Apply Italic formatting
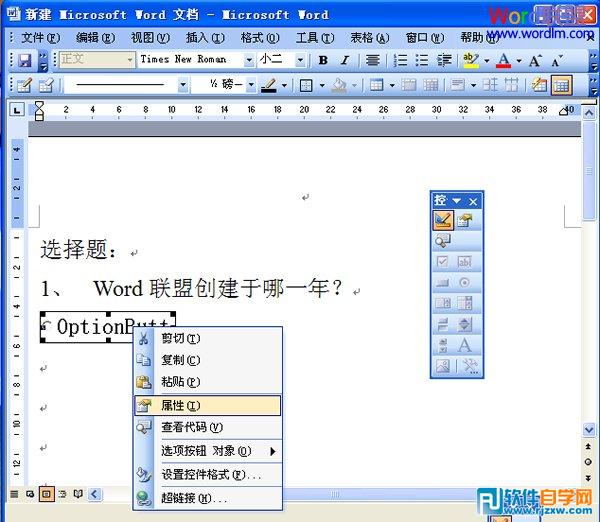 345,60
